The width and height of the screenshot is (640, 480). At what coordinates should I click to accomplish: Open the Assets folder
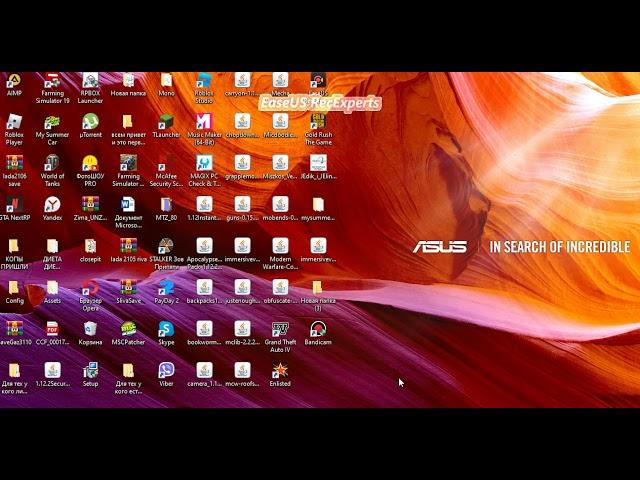[52, 292]
